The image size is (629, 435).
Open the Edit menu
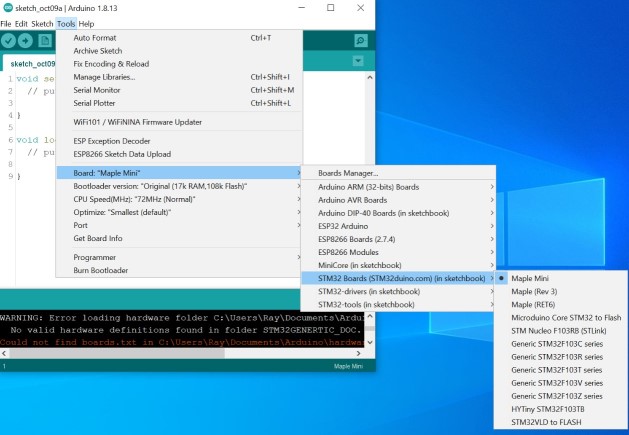(21, 24)
